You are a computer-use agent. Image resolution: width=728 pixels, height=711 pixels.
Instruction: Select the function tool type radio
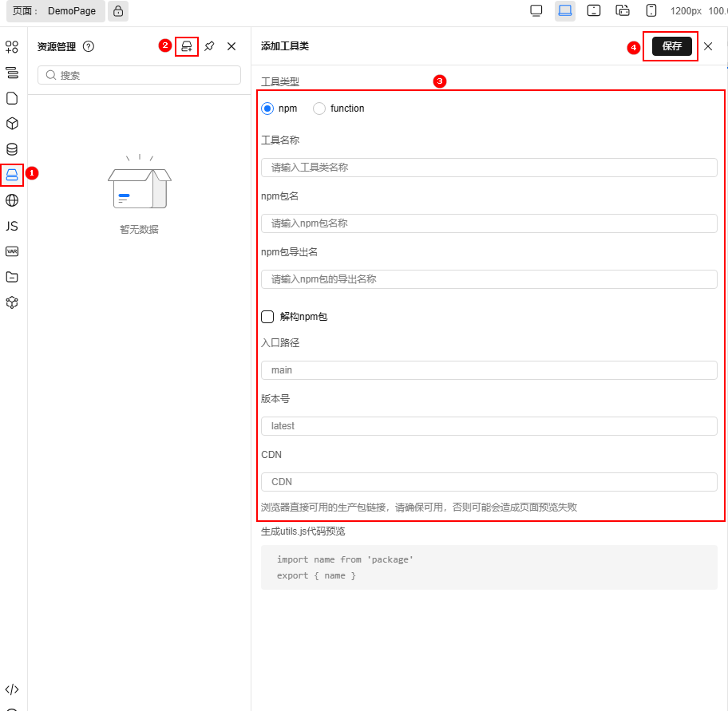pos(319,109)
